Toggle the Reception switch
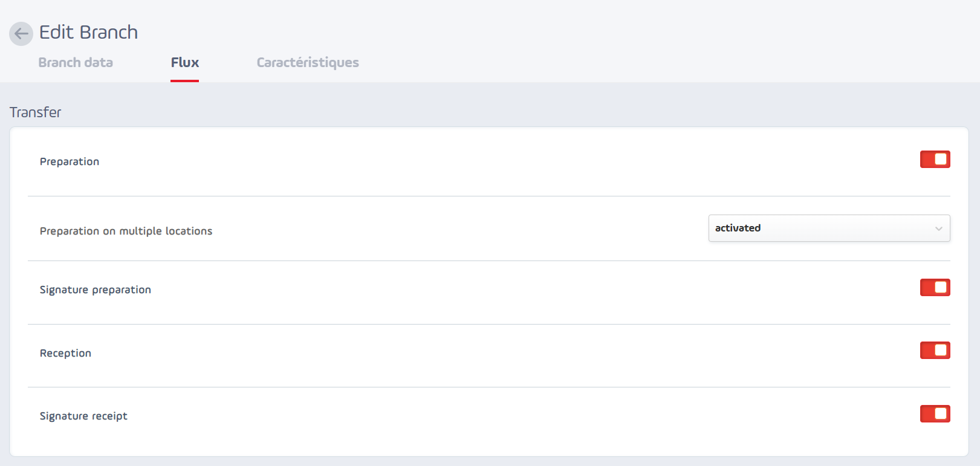The image size is (980, 466). point(935,350)
